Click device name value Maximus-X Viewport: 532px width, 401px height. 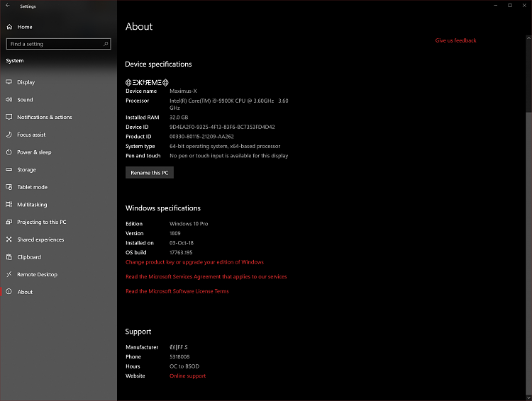click(183, 91)
